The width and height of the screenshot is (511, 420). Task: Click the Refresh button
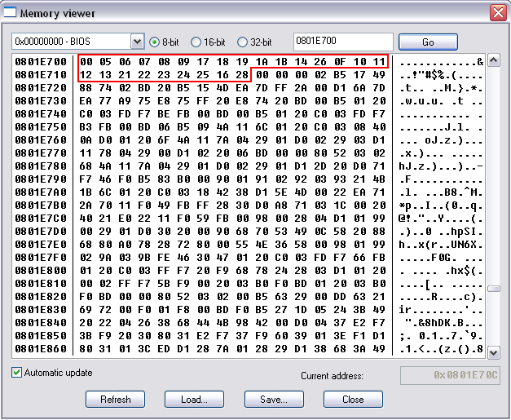click(x=115, y=400)
